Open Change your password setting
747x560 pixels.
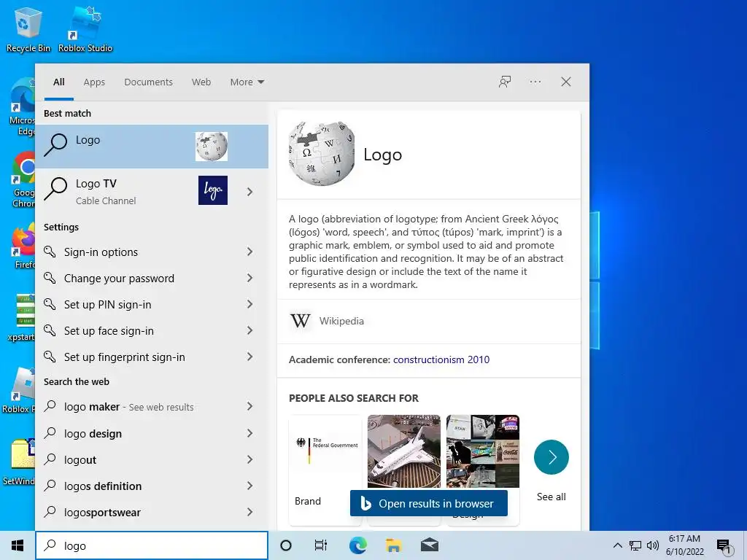pos(152,278)
